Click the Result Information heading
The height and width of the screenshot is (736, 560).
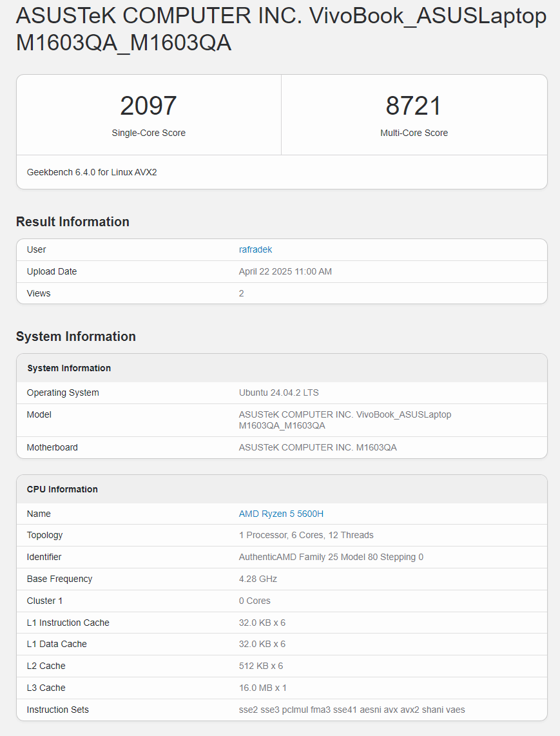[x=73, y=222]
